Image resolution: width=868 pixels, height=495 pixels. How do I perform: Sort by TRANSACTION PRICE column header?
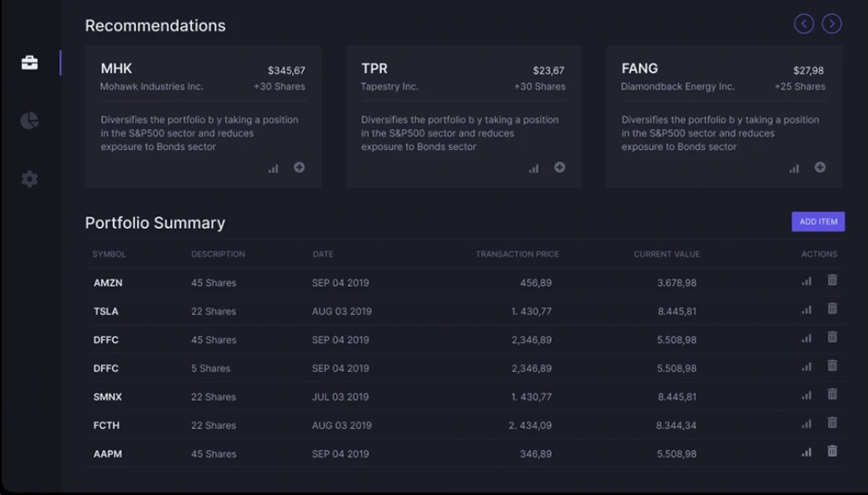point(516,254)
